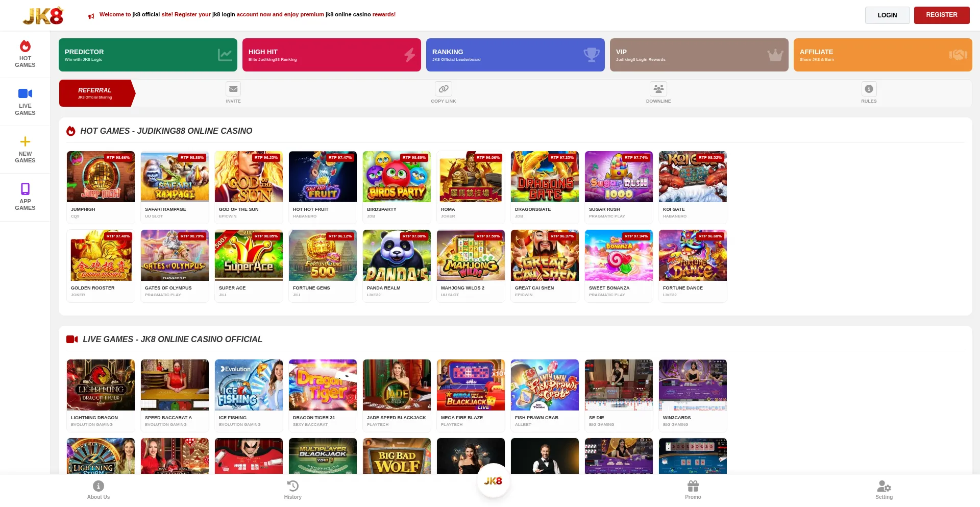This screenshot has width=980, height=507.
Task: Open Fish Prawn Crab live game
Action: pyautogui.click(x=545, y=385)
